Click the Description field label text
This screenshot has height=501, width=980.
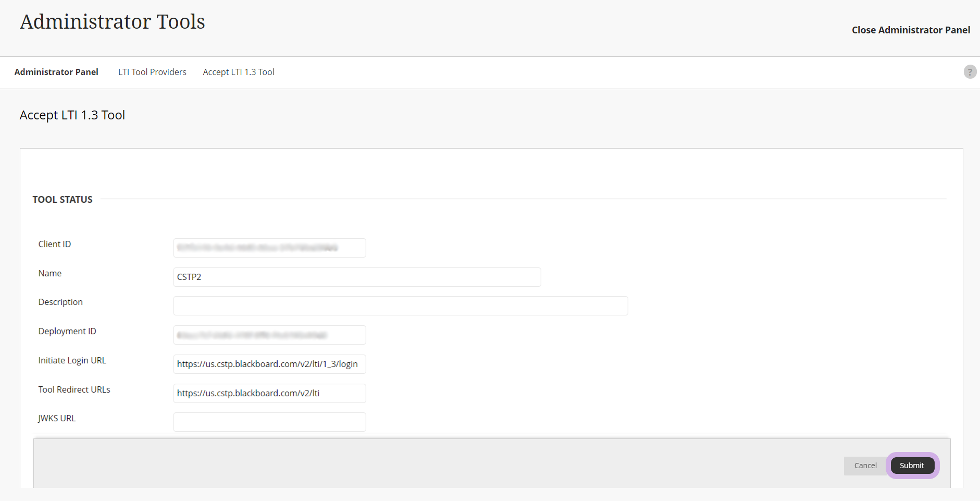coord(60,302)
